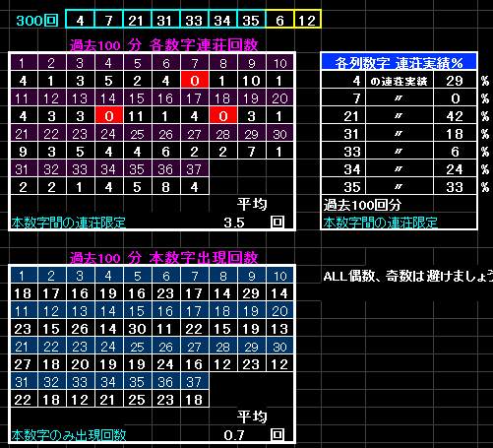Click streak count 8 for number 36
The width and height of the screenshot is (493, 448).
tap(165, 187)
